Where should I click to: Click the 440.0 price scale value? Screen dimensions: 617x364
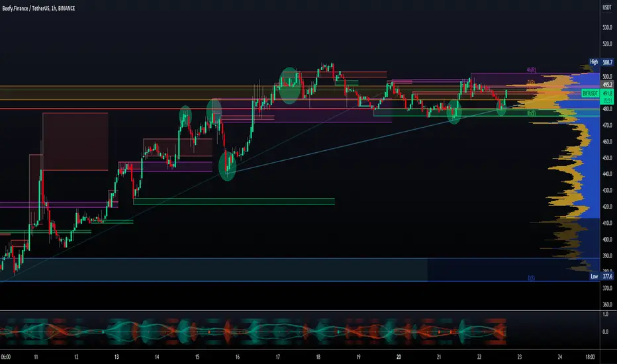point(607,174)
